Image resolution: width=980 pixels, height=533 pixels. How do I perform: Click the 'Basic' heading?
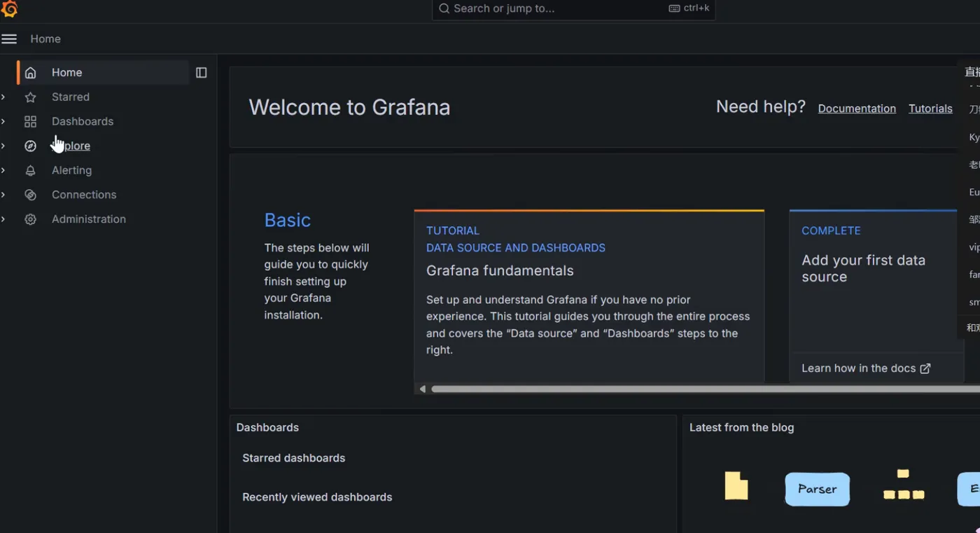point(288,220)
